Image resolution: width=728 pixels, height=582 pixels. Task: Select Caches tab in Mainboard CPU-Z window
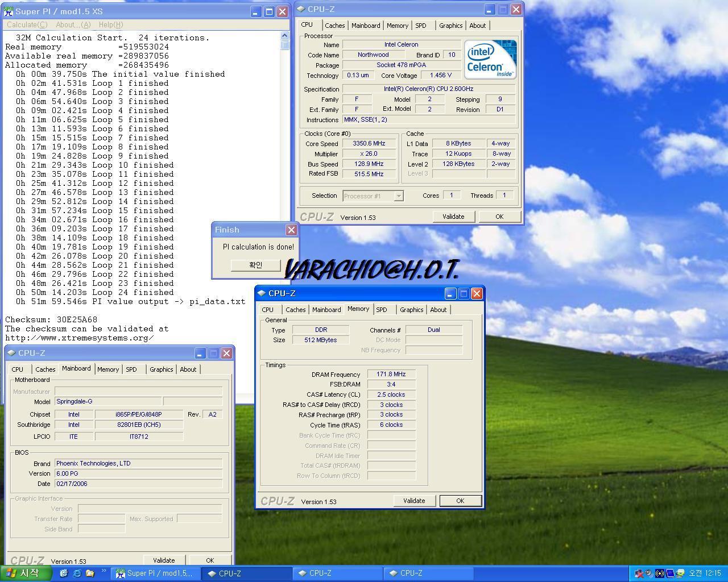click(45, 369)
